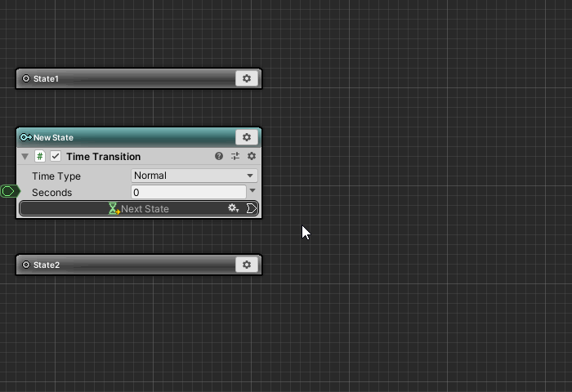Click the green input port of New State
The width and height of the screenshot is (572, 392).
9,191
